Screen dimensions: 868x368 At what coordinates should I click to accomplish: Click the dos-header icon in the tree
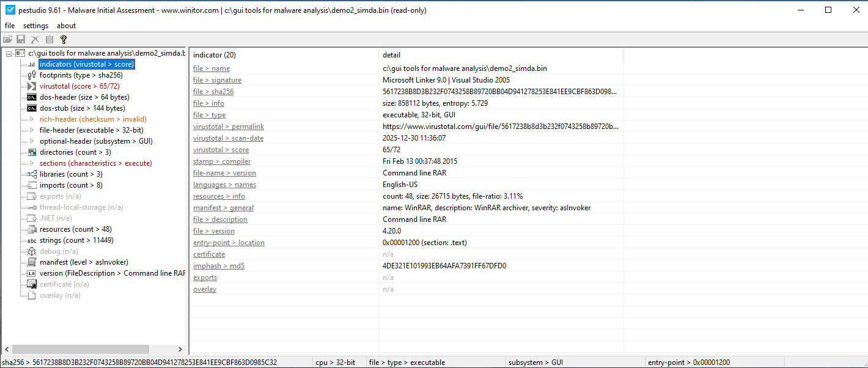tap(31, 97)
